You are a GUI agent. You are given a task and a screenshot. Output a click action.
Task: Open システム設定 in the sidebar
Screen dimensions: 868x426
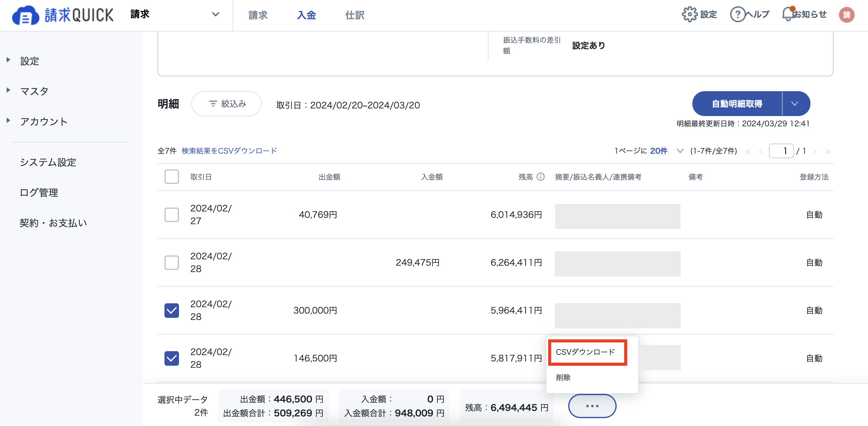tap(48, 162)
